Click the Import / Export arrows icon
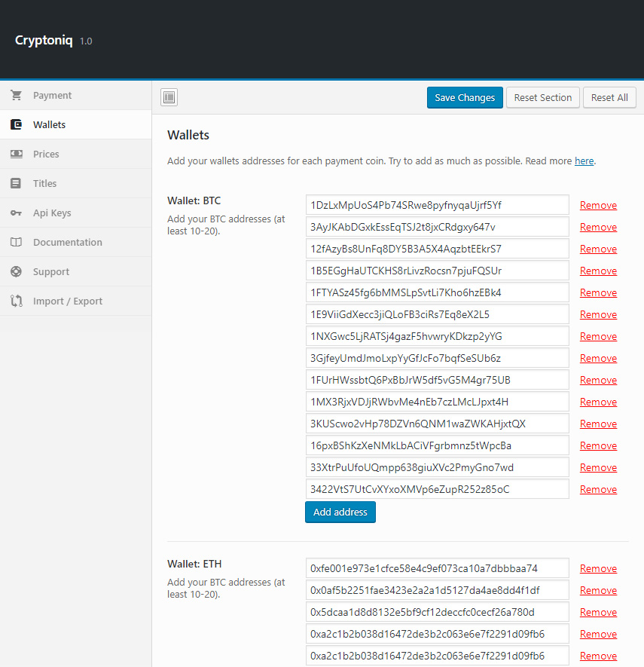 (x=16, y=301)
